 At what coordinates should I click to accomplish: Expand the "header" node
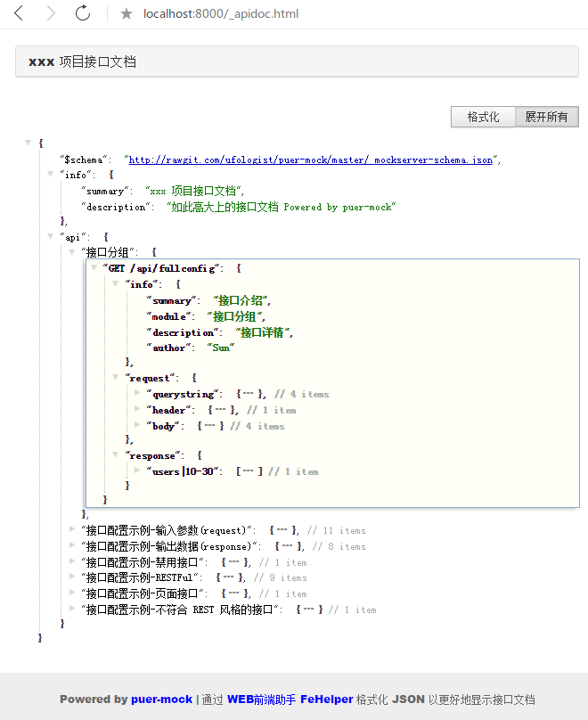coord(137,409)
